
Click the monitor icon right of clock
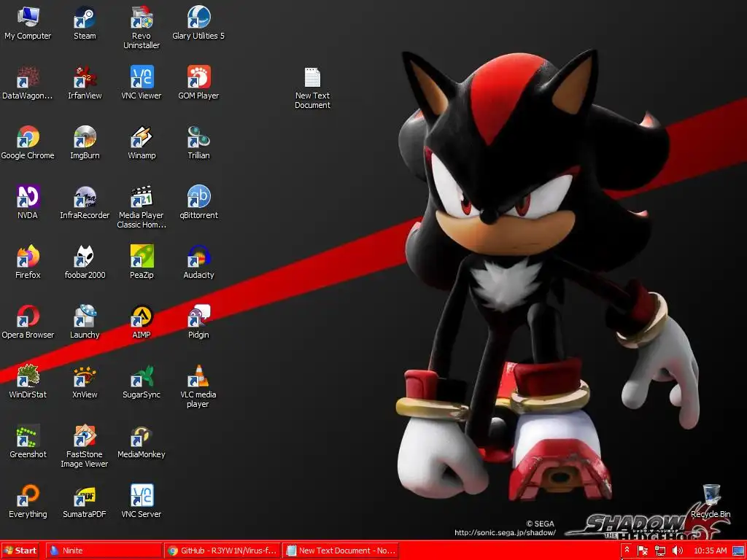coord(738,551)
